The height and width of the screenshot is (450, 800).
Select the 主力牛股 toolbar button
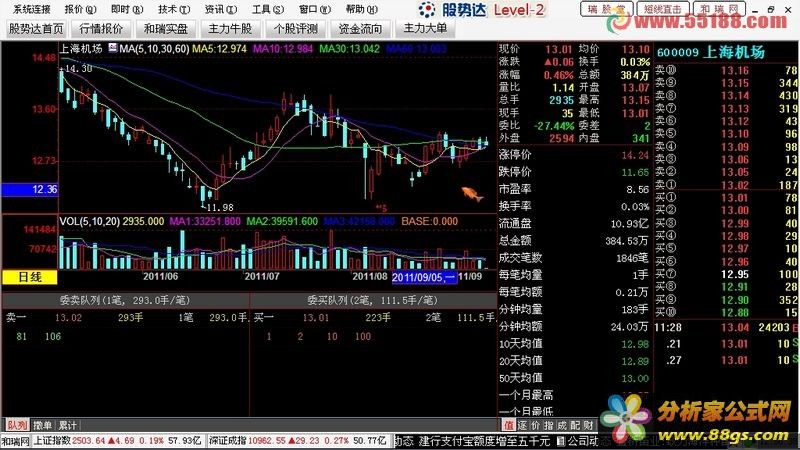coord(230,29)
